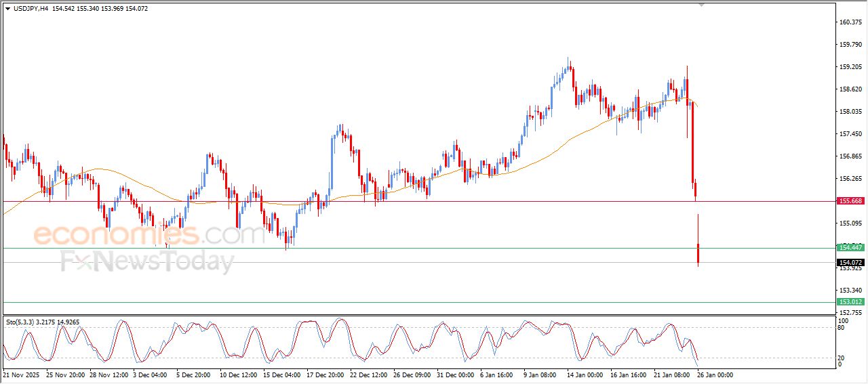Screen dimensions: 868x384
Task: Click the red 155.668 price level tag
Action: pyautogui.click(x=850, y=201)
